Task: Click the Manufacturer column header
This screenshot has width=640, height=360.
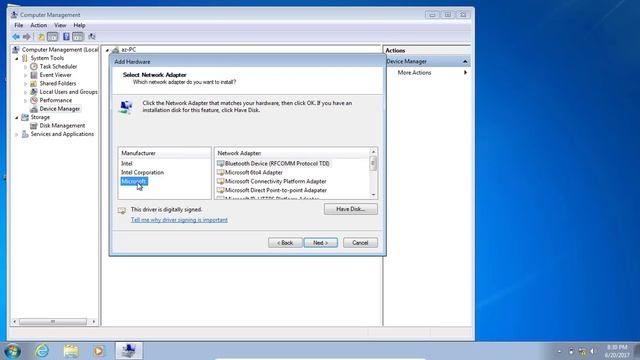Action: pos(164,153)
